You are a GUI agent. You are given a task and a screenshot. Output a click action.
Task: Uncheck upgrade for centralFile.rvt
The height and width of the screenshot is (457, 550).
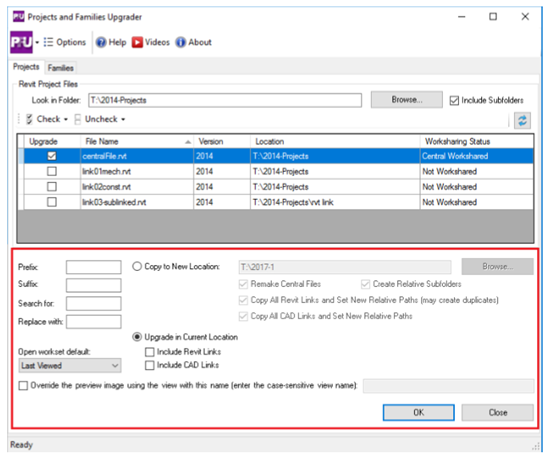52,156
